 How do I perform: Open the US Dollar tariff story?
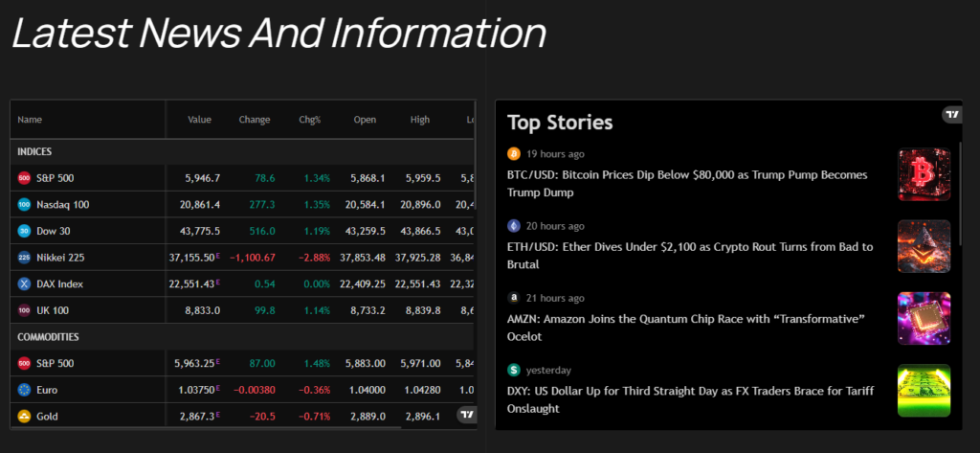tap(687, 399)
